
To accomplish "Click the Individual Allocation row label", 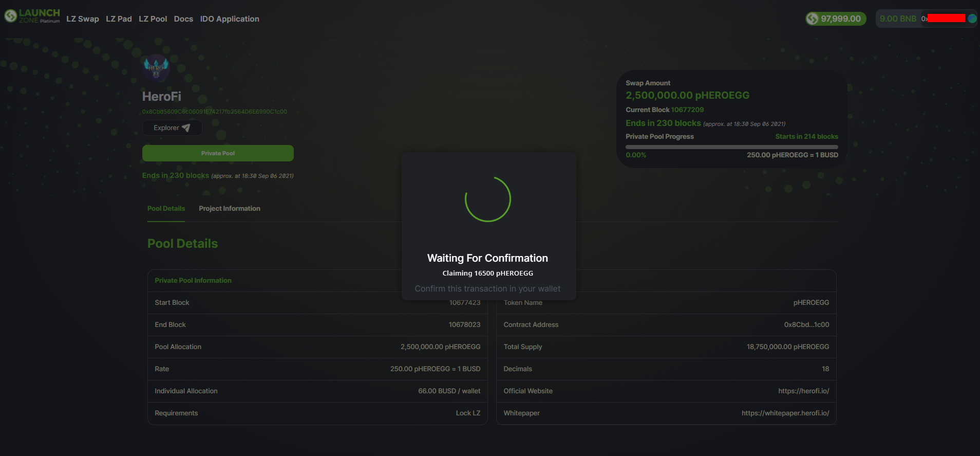I will click(x=186, y=391).
